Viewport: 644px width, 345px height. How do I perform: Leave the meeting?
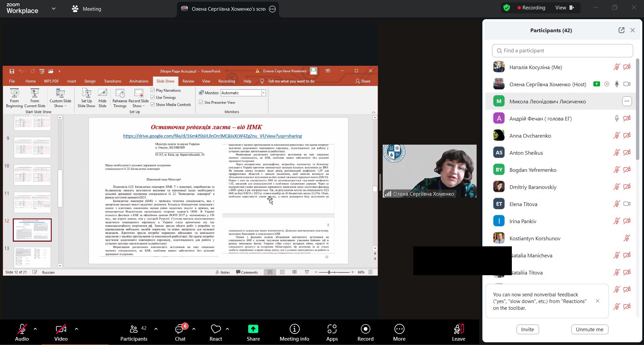click(x=458, y=332)
